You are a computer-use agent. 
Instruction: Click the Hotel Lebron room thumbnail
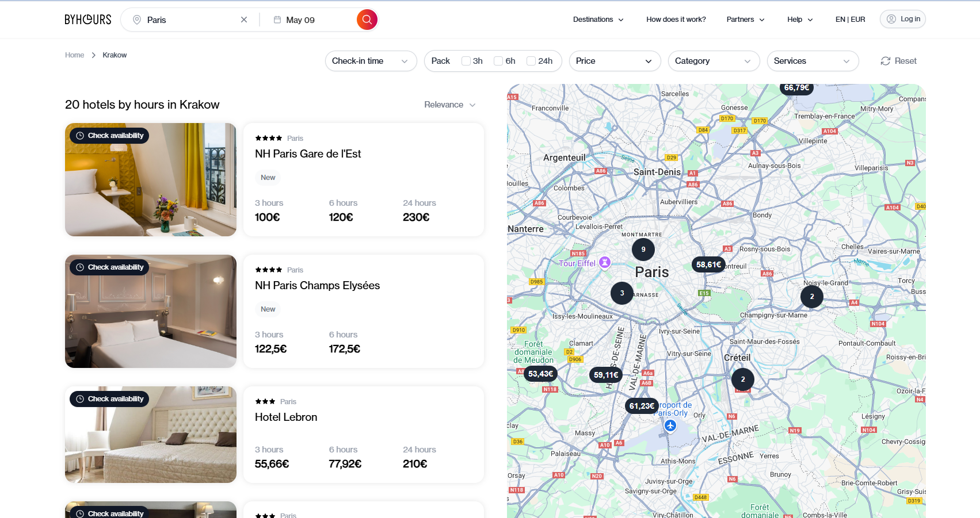tap(151, 435)
